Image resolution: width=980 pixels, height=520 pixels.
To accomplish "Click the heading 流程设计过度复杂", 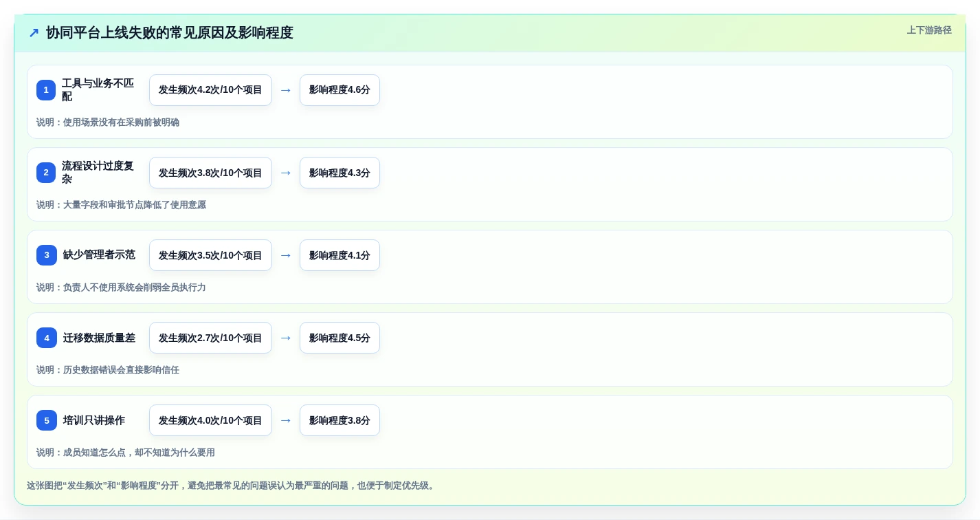I will click(x=98, y=173).
